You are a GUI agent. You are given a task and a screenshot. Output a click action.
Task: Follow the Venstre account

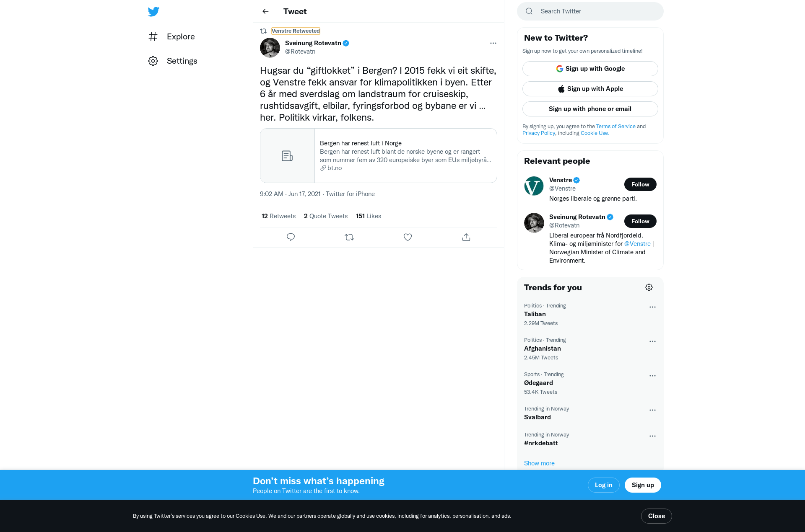click(x=640, y=184)
